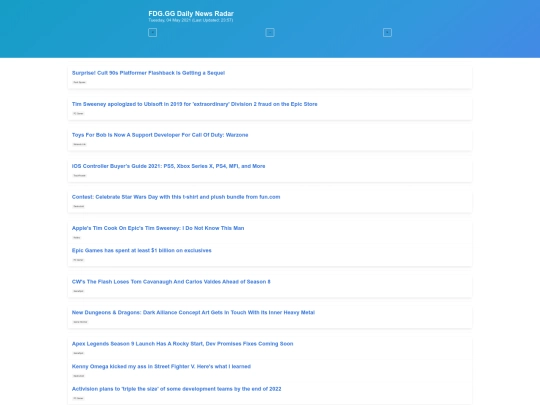Open Kenny Omega Street Fighter V article
The image size is (540, 405).
(161, 366)
